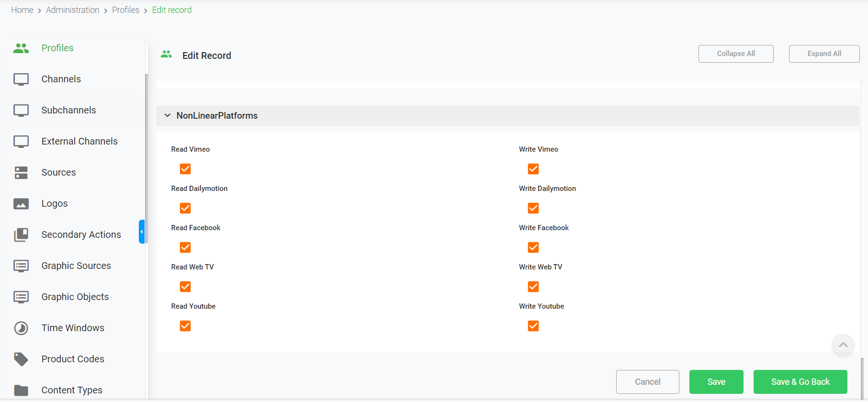868x402 pixels.
Task: Toggle Read Youtube checkbox
Action: [185, 326]
